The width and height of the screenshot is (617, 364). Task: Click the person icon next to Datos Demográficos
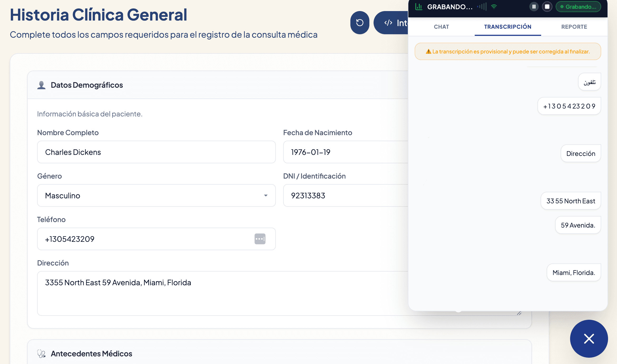pos(41,85)
